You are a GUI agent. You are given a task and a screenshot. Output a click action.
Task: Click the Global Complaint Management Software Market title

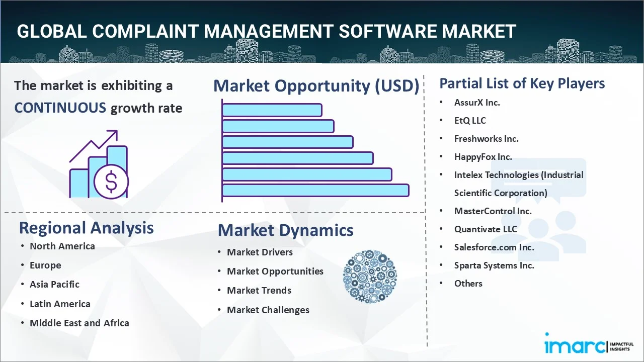[267, 31]
